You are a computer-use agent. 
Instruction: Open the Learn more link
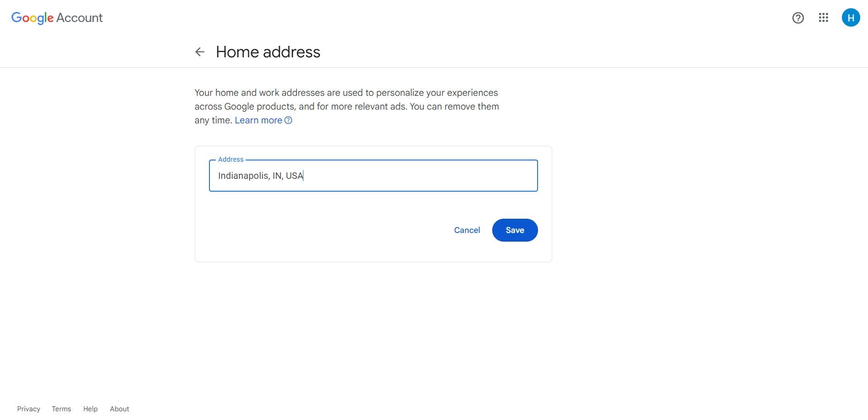click(x=258, y=120)
